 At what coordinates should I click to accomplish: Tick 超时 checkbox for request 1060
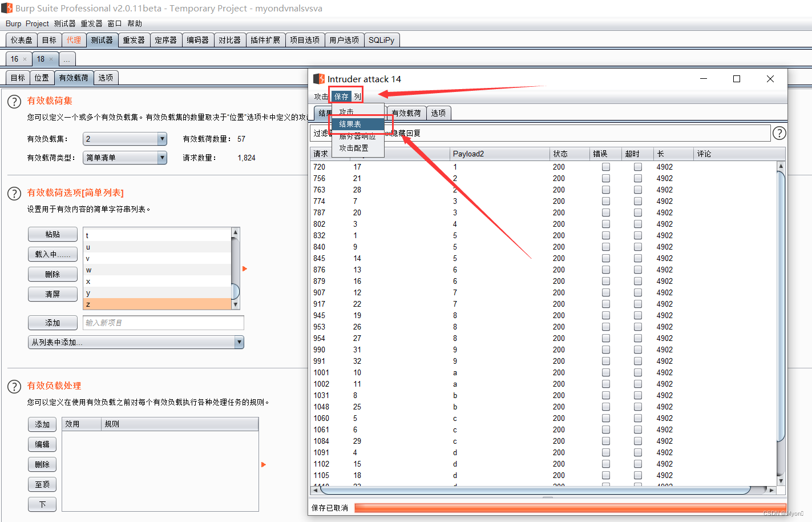pos(638,418)
